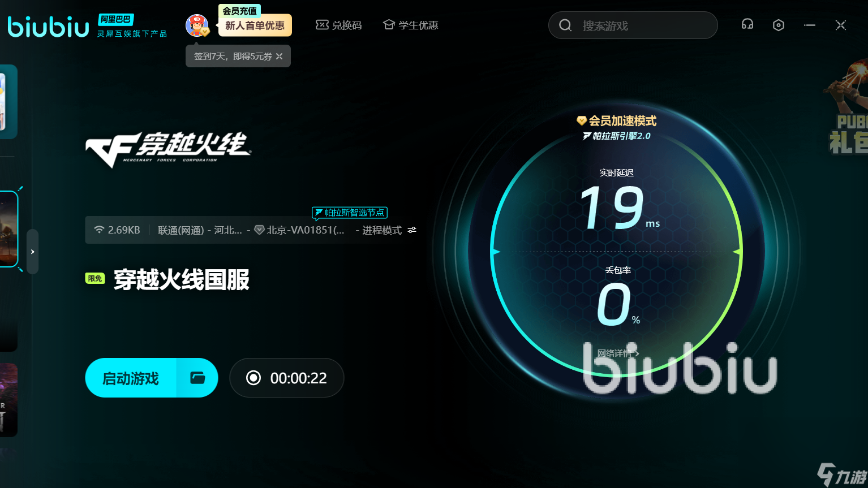Stop acceleration via the 00:00:22 timer button

287,378
